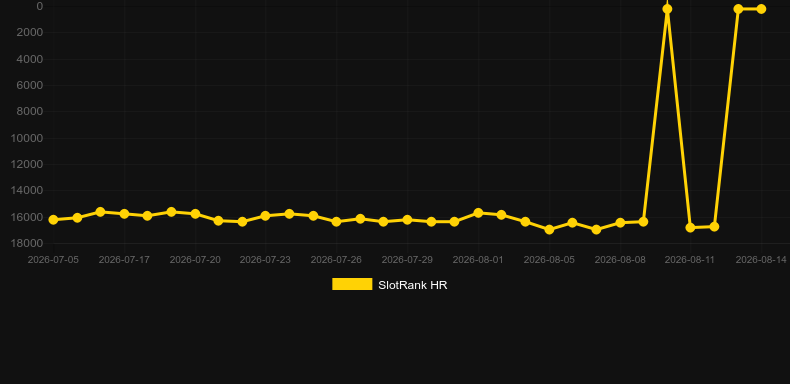Image resolution: width=790 pixels, height=384 pixels.
Task: Click the data point just after 2026-07-17
Action: pyautogui.click(x=147, y=216)
